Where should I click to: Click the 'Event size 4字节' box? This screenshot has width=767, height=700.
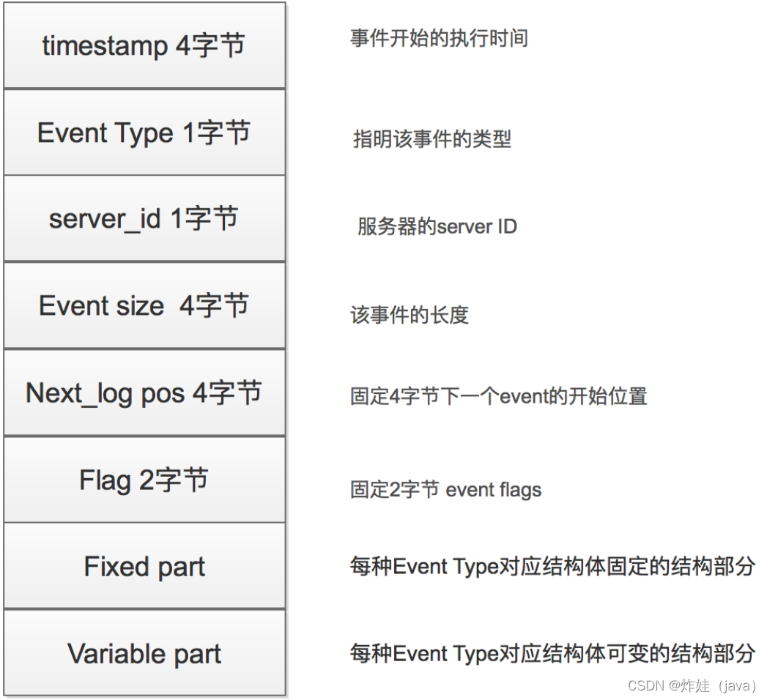click(145, 305)
